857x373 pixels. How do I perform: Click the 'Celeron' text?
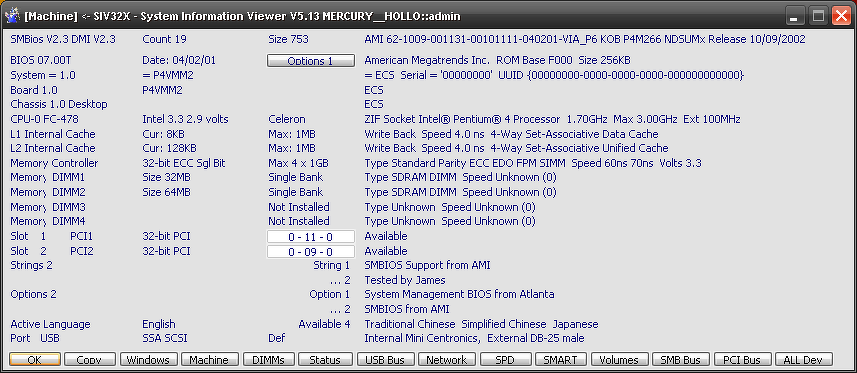tap(287, 119)
